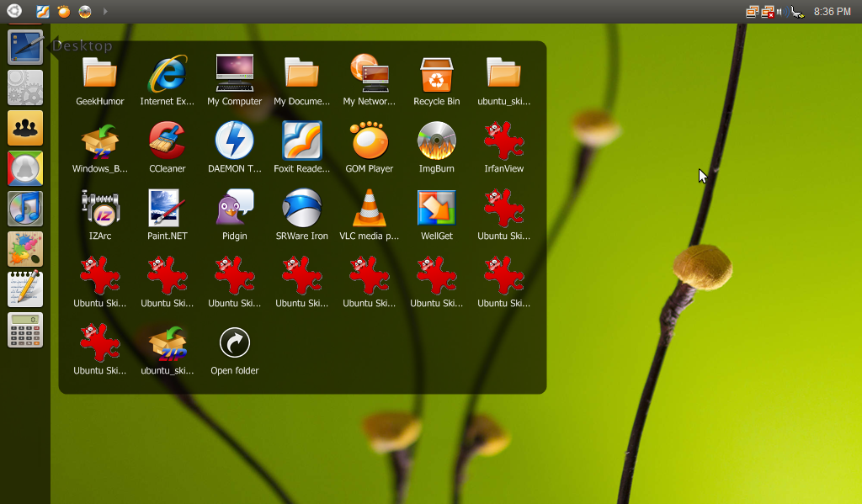Open the music note icon in the dock
Viewport: 862px width, 504px height.
tap(25, 209)
